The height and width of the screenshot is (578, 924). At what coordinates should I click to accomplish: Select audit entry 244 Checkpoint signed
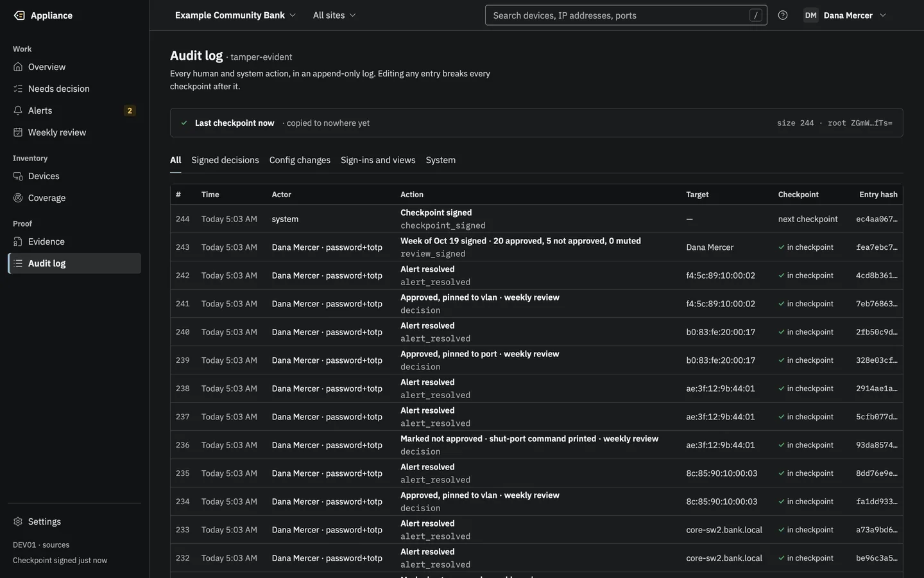pos(536,219)
